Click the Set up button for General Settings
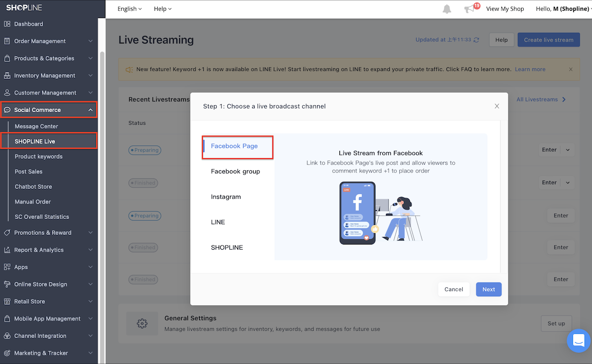 coord(556,323)
